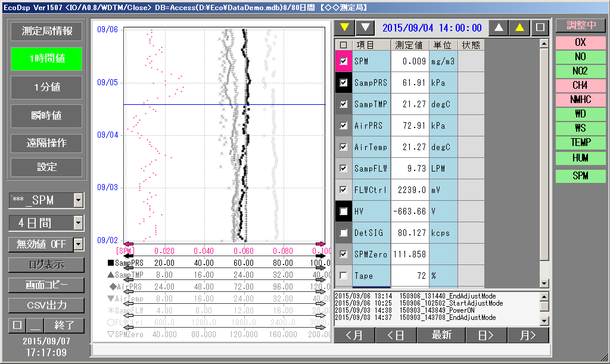Click the pink right arrow on the SPM axis
610x364 pixels.
pos(320,244)
